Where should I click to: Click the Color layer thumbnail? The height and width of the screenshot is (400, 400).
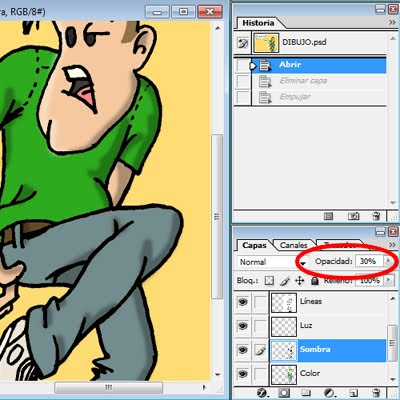pyautogui.click(x=284, y=374)
